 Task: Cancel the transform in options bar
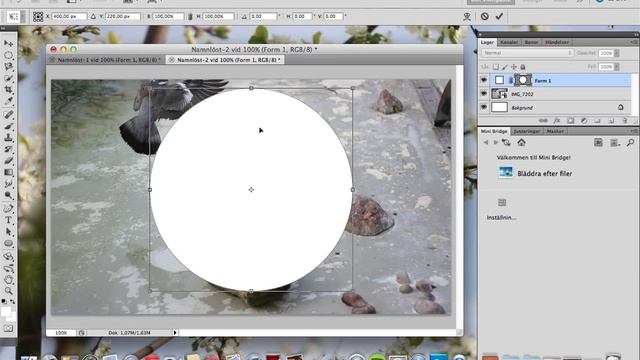(x=484, y=16)
